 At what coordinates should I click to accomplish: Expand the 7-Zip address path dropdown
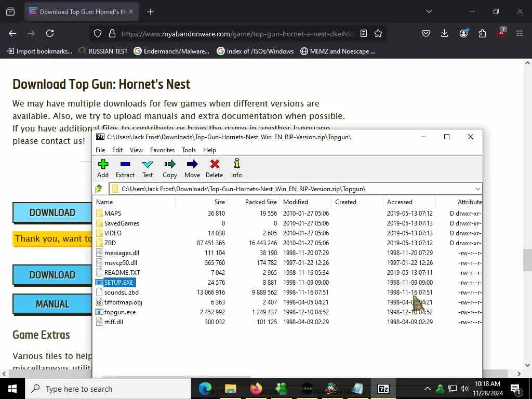[478, 189]
